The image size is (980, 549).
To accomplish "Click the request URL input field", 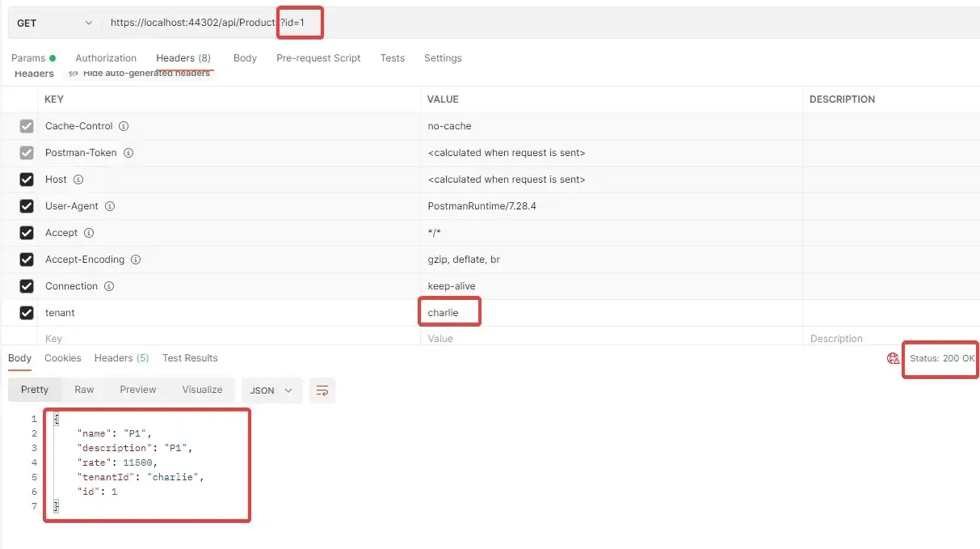I will [364, 23].
